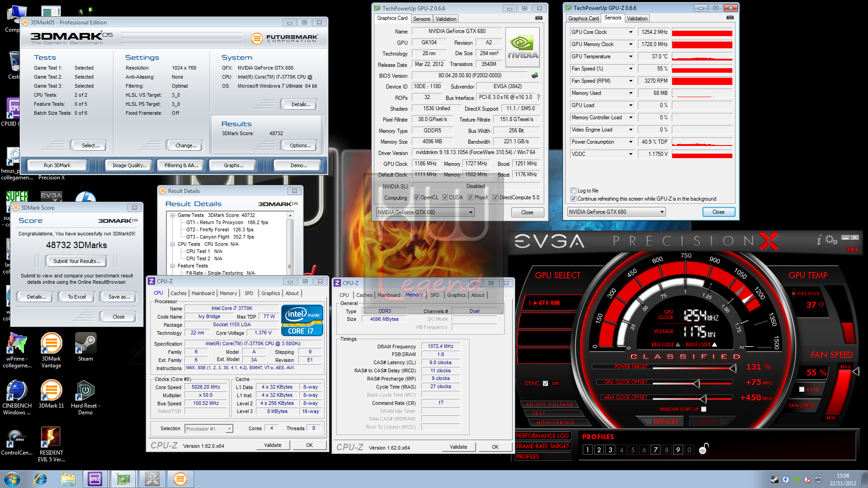
Task: Click the NVIDIA logo in GPU-Z
Action: pyautogui.click(x=523, y=47)
